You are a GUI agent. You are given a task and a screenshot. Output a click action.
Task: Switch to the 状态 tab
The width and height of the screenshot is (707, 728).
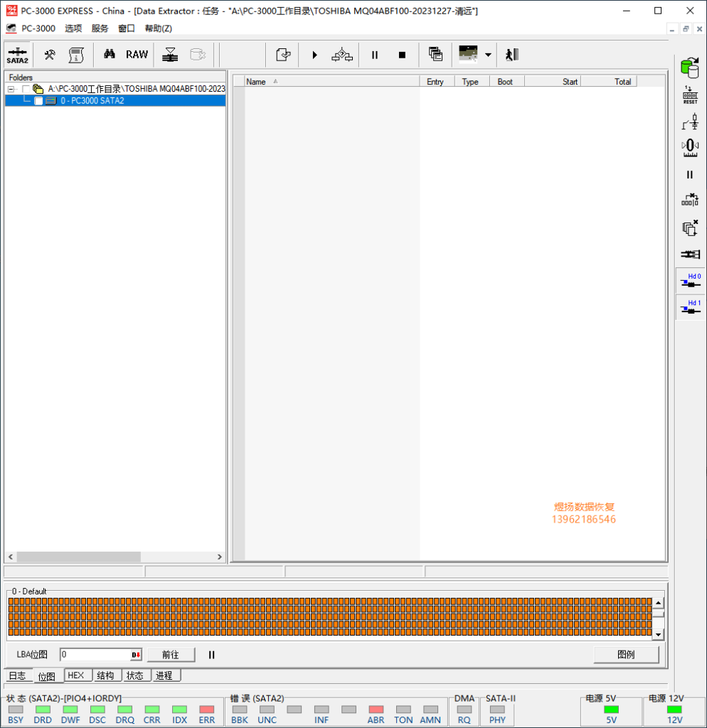point(135,675)
